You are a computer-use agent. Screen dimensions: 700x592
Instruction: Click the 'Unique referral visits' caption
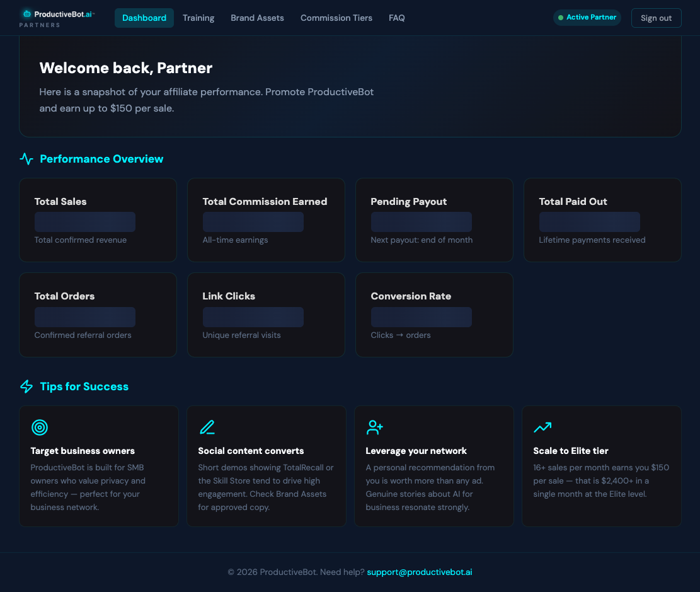241,335
